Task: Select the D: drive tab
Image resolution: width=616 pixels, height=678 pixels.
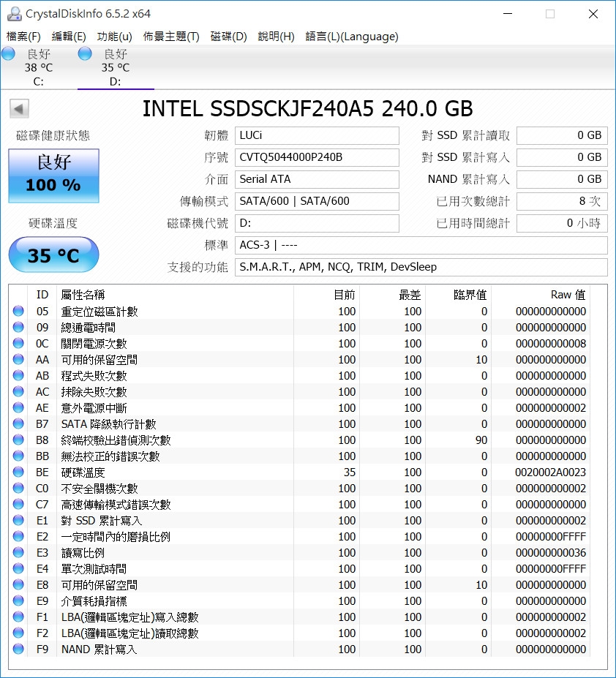Action: click(116, 67)
